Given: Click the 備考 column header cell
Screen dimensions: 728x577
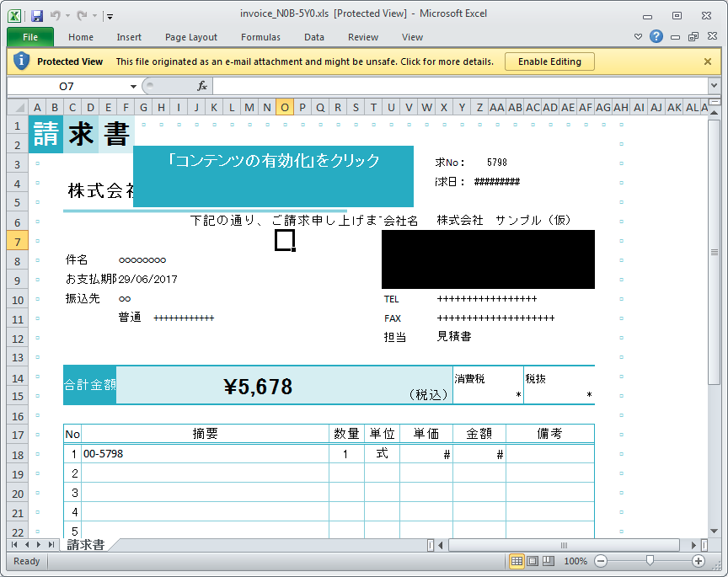Looking at the screenshot, I should tap(549, 434).
